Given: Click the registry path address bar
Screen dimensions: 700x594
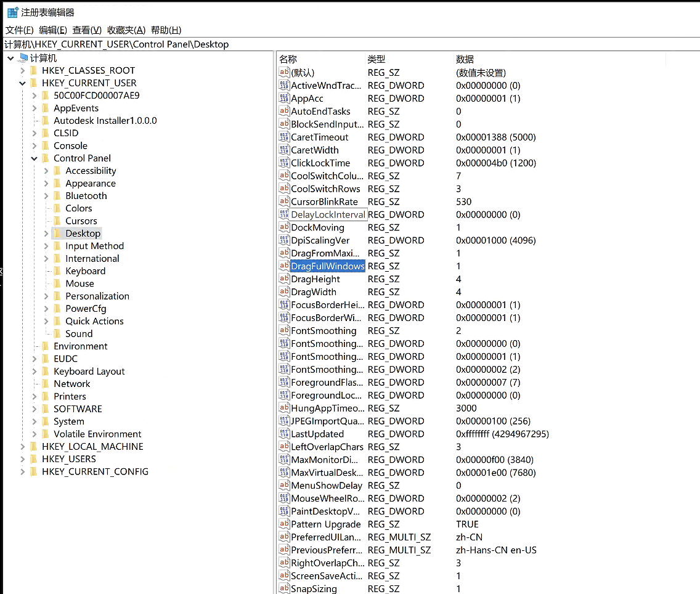Looking at the screenshot, I should (350, 44).
